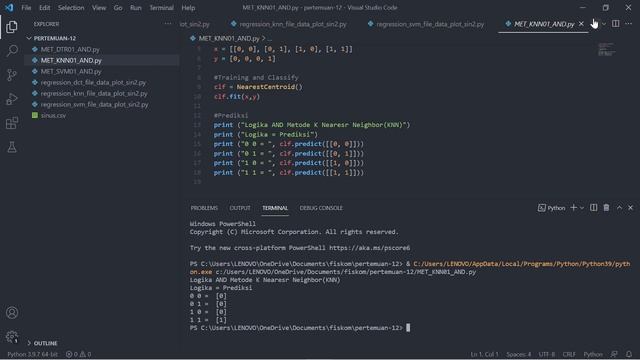Open regression_svm_file_data_plot_sin2.py in explorer

94,104
